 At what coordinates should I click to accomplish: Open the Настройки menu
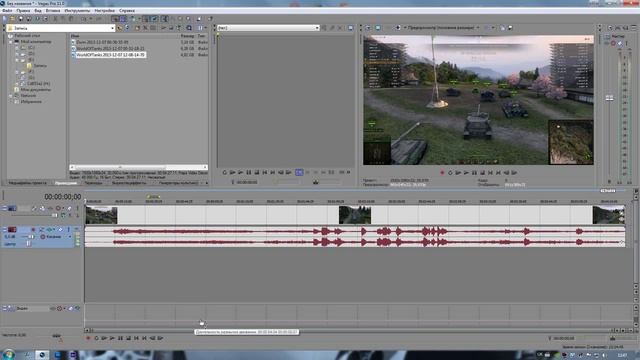pos(104,11)
